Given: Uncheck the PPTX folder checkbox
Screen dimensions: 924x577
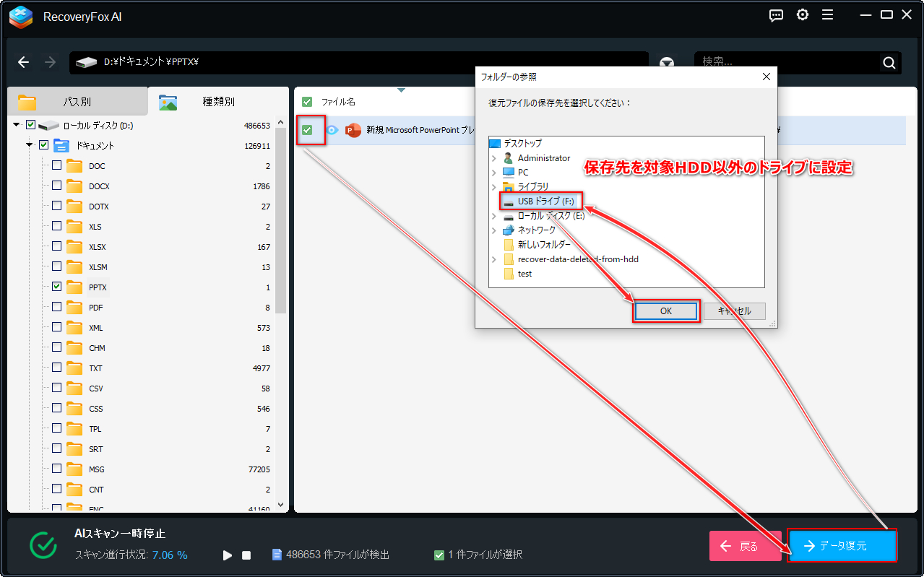Looking at the screenshot, I should click(x=56, y=287).
